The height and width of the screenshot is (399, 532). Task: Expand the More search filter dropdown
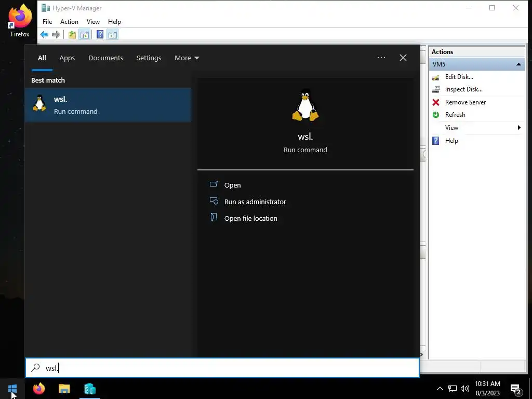coord(187,58)
